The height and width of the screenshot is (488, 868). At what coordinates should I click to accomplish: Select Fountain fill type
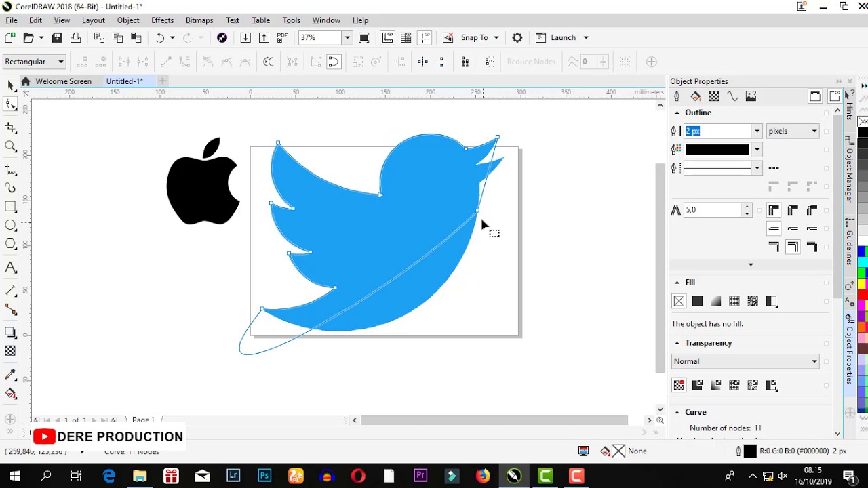click(x=715, y=301)
